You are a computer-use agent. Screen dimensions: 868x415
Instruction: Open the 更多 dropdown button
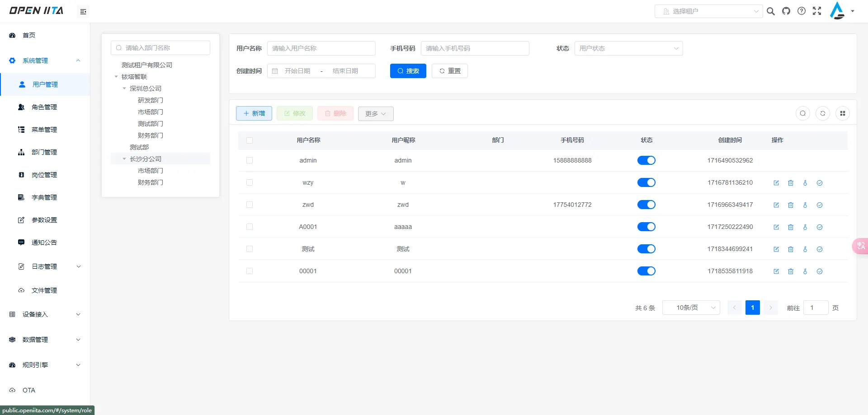pyautogui.click(x=376, y=114)
